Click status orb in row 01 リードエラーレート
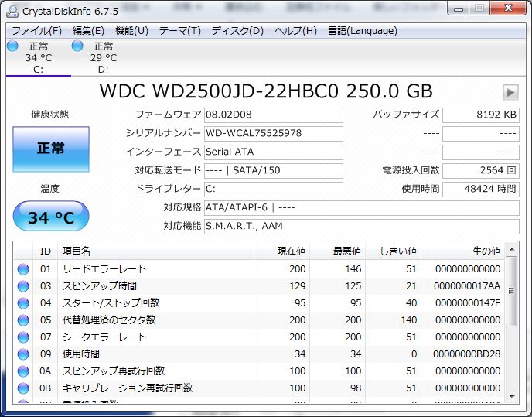The width and height of the screenshot is (532, 417). coord(23,269)
